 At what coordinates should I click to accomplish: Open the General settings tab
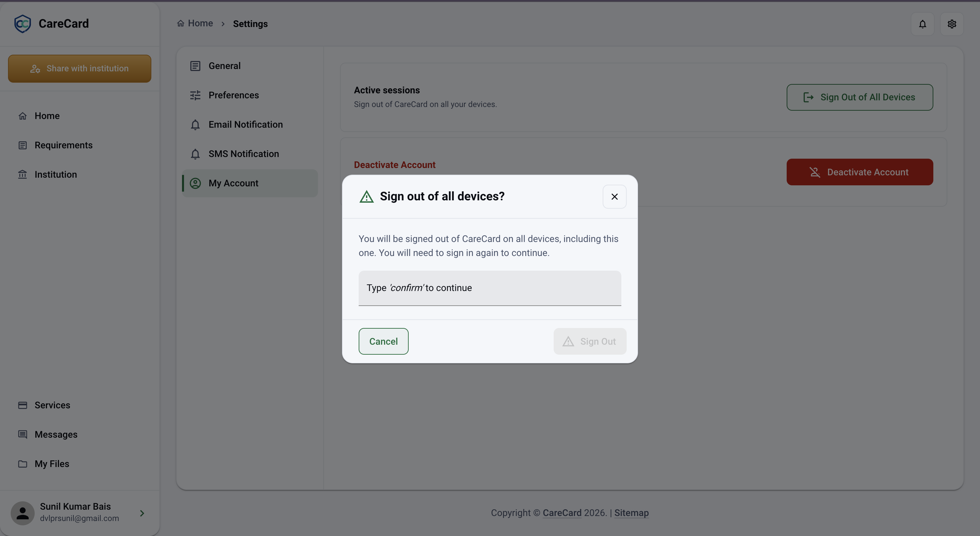[250, 66]
